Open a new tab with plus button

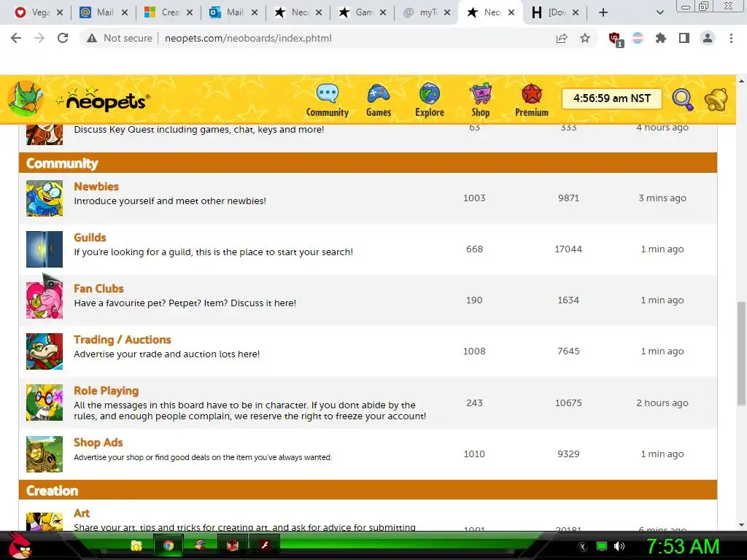[x=603, y=13]
